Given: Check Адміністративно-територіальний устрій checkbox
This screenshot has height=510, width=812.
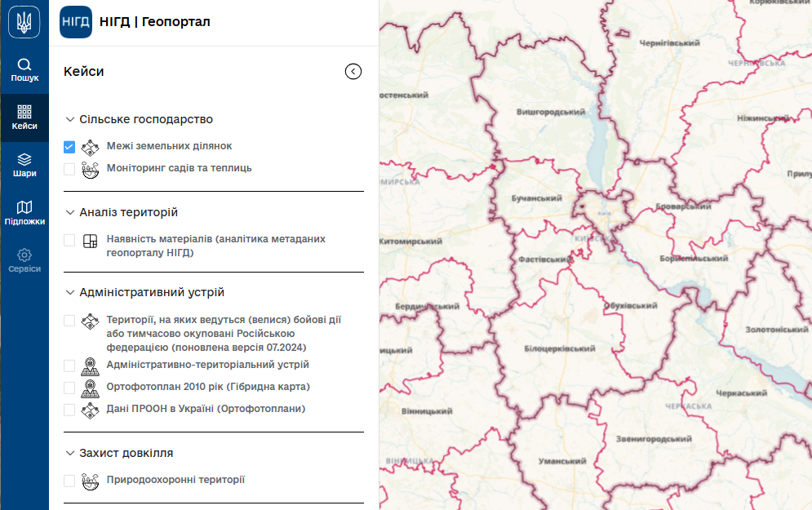Looking at the screenshot, I should 69,366.
